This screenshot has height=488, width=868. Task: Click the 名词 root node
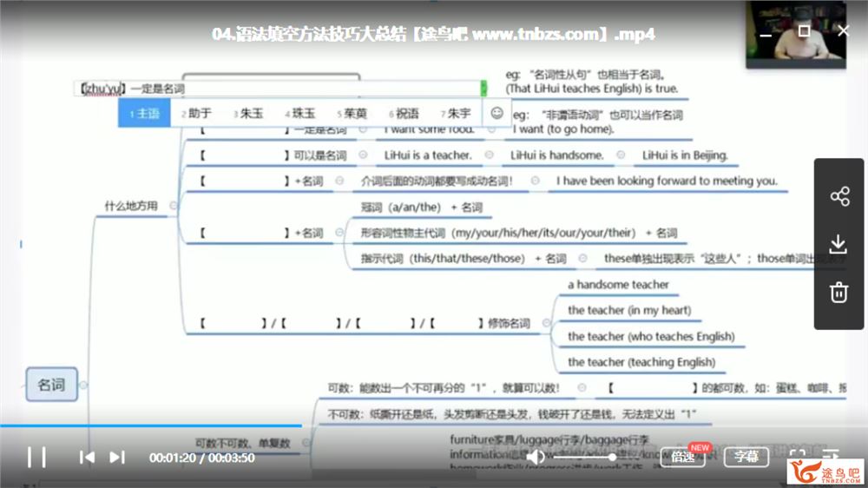click(x=51, y=385)
